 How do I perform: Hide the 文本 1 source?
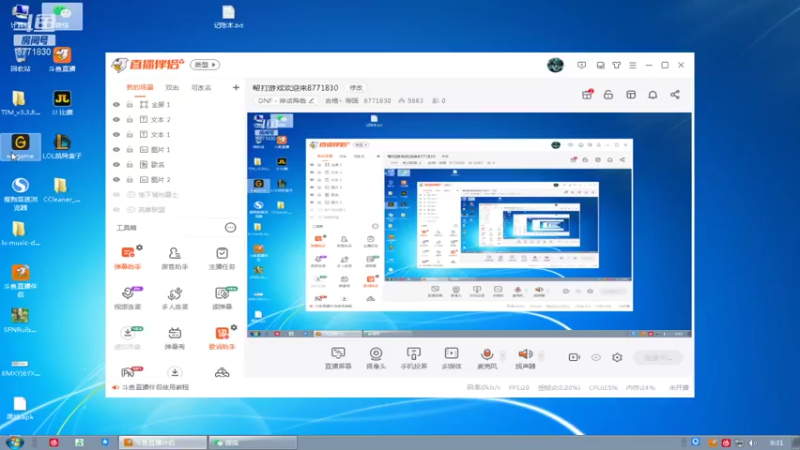pos(116,135)
